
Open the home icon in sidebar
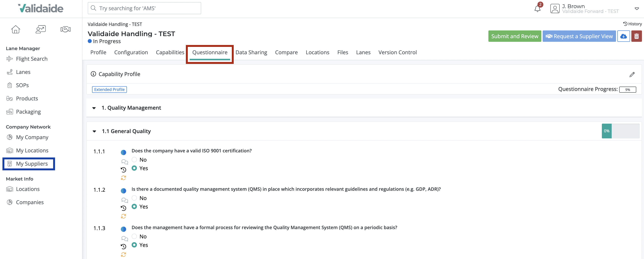click(x=16, y=29)
